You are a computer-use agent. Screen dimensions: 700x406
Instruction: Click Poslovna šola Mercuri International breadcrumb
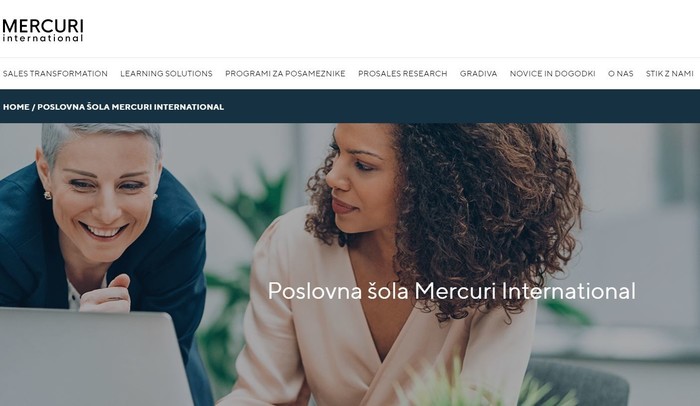130,107
